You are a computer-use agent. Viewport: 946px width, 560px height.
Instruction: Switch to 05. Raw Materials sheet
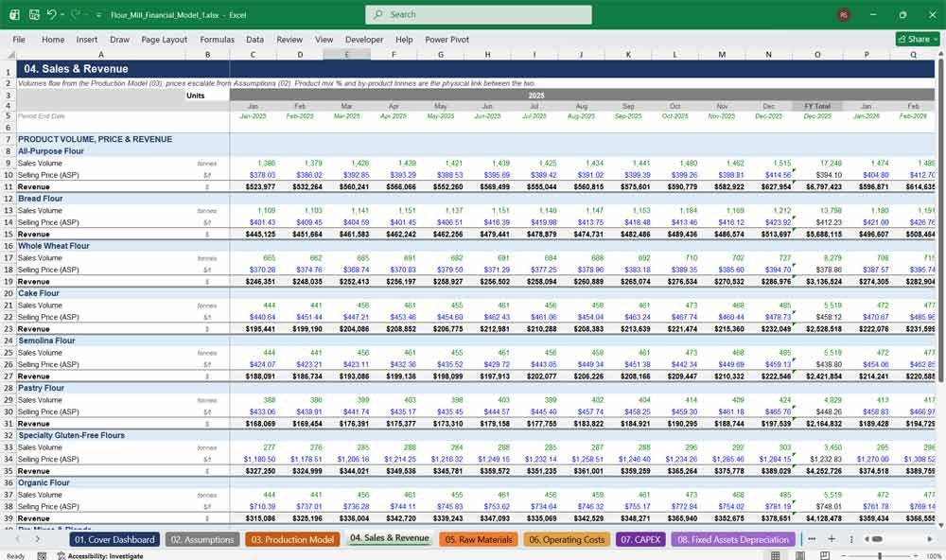tap(479, 539)
